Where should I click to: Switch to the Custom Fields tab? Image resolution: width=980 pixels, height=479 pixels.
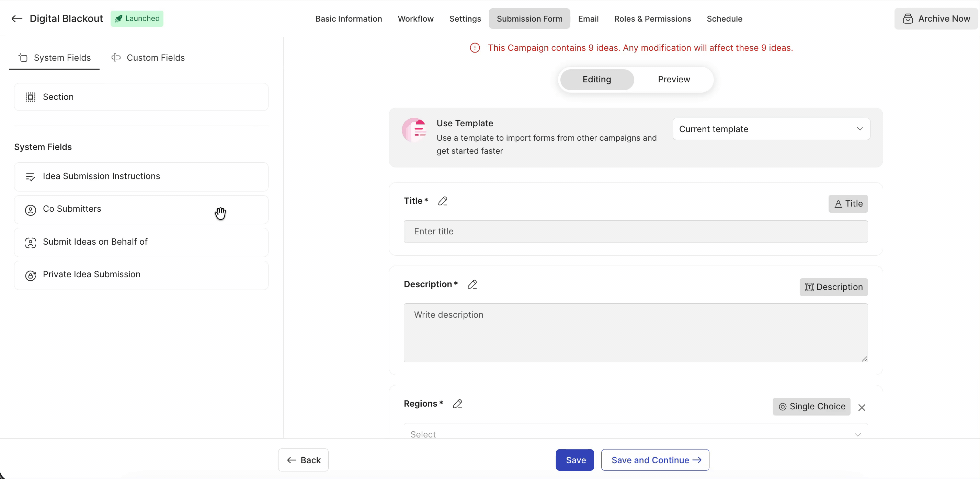pos(148,58)
